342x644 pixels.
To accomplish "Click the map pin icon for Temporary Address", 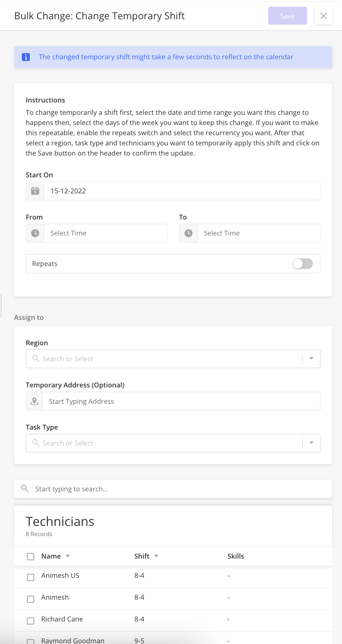I will point(35,401).
